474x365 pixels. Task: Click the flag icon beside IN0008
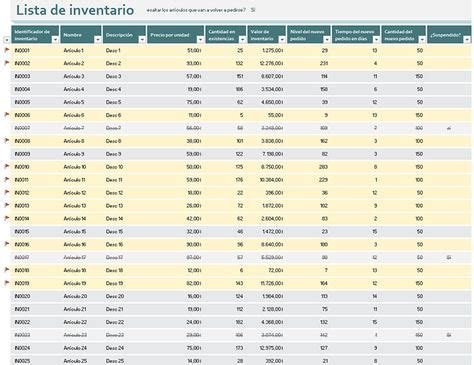[x=7, y=141]
